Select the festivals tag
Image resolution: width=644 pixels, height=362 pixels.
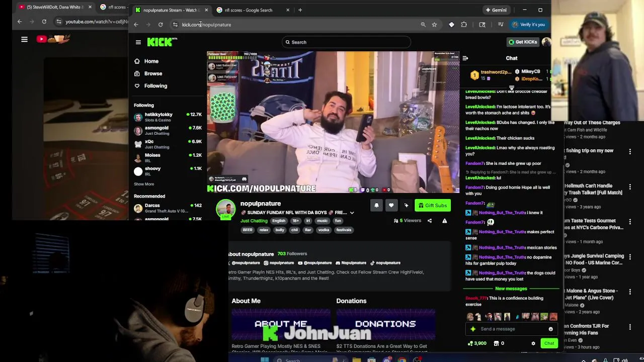click(344, 230)
